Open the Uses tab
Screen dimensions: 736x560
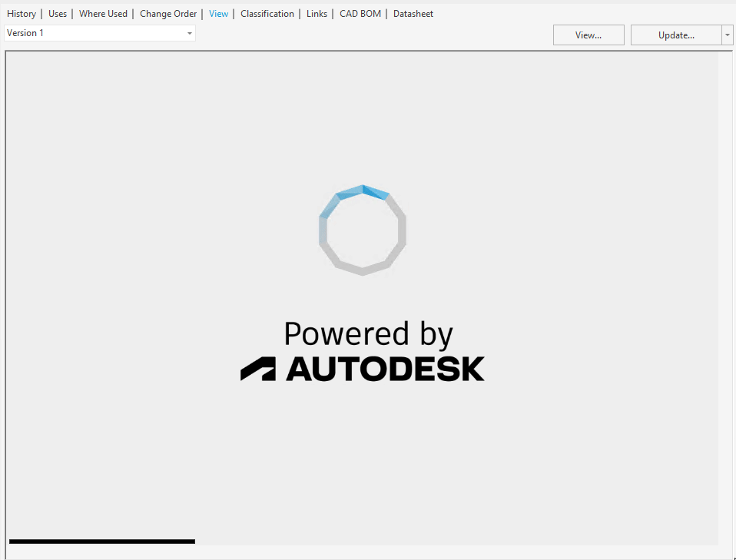(58, 13)
